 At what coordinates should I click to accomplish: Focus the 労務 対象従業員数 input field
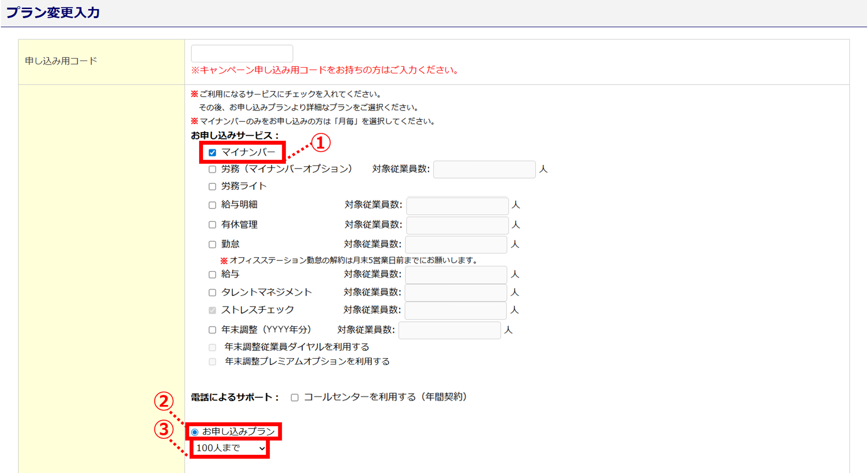coord(484,169)
